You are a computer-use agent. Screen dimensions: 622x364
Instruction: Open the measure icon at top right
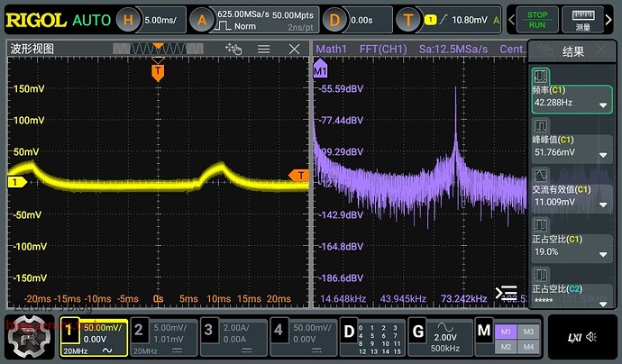[x=583, y=19]
